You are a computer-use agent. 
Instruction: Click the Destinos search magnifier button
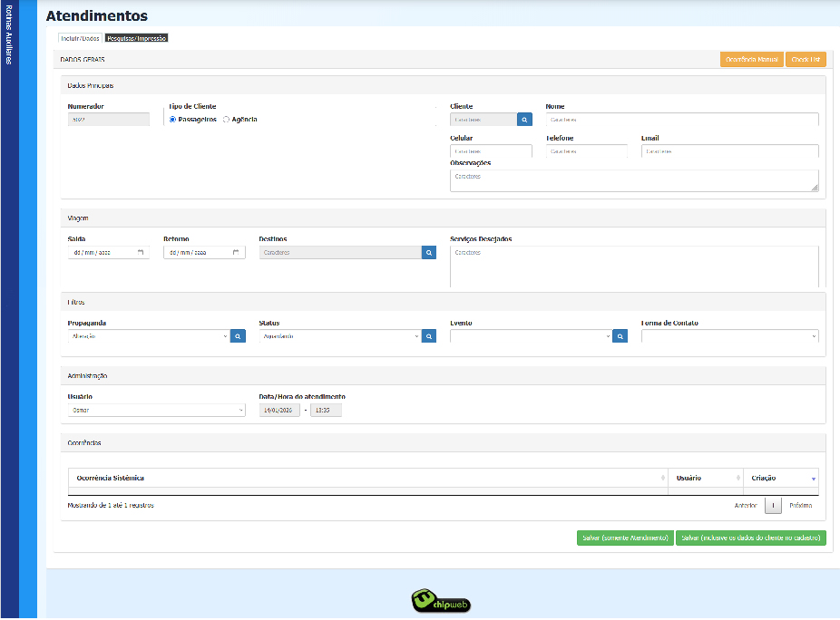click(429, 253)
